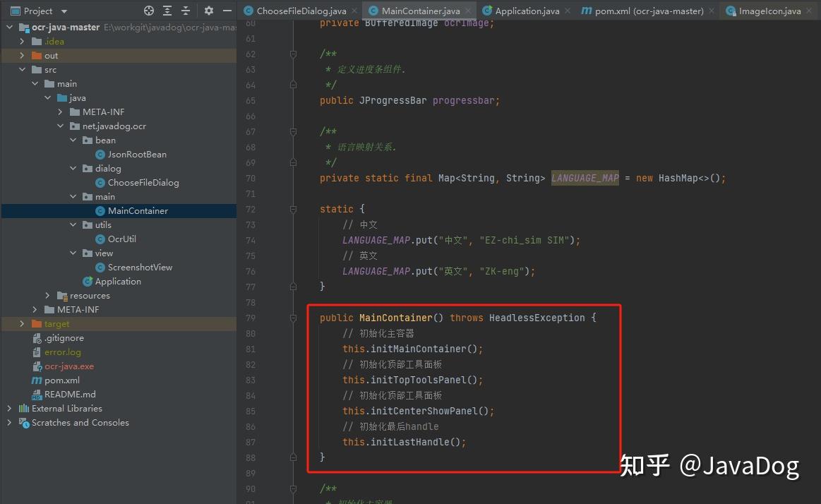The height and width of the screenshot is (504, 821).
Task: Select the OcrUtil class
Action: pos(121,239)
